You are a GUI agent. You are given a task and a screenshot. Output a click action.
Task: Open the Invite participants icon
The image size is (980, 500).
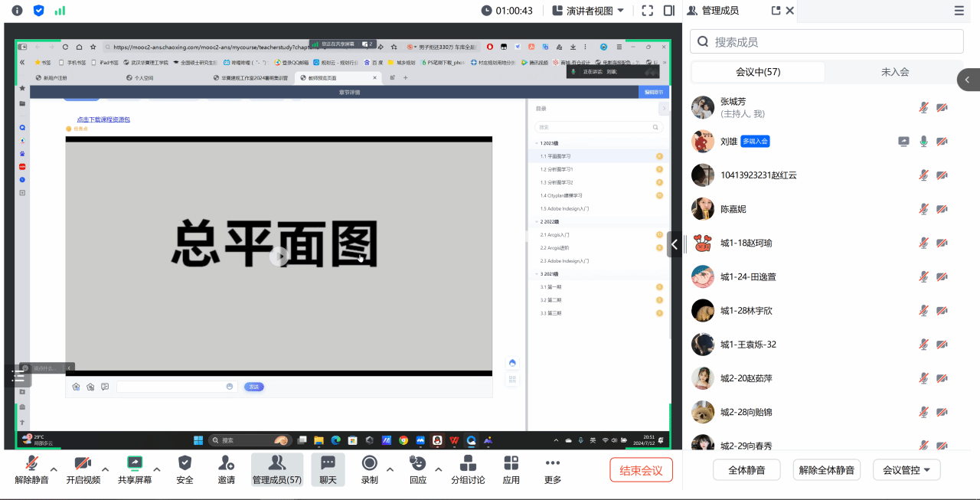tap(226, 463)
